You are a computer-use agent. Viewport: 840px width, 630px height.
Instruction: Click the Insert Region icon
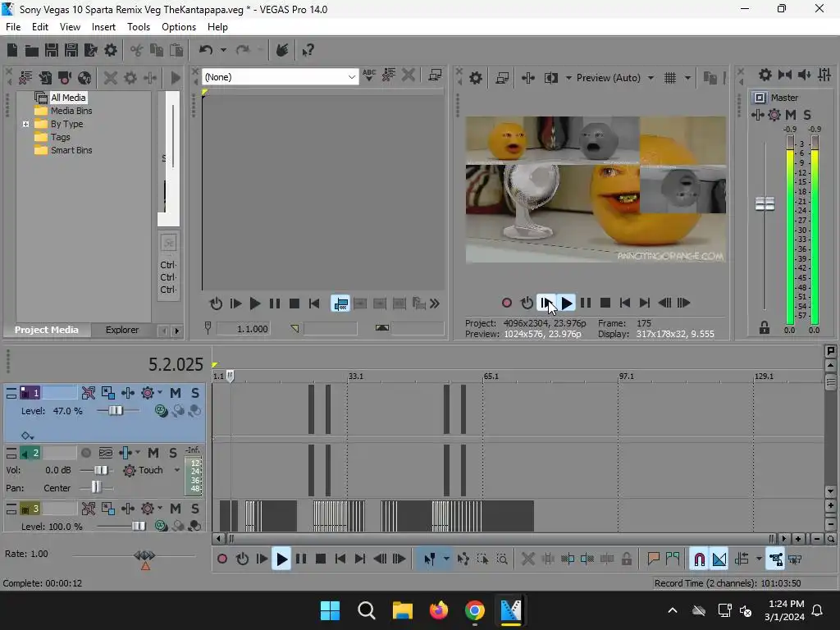[673, 559]
